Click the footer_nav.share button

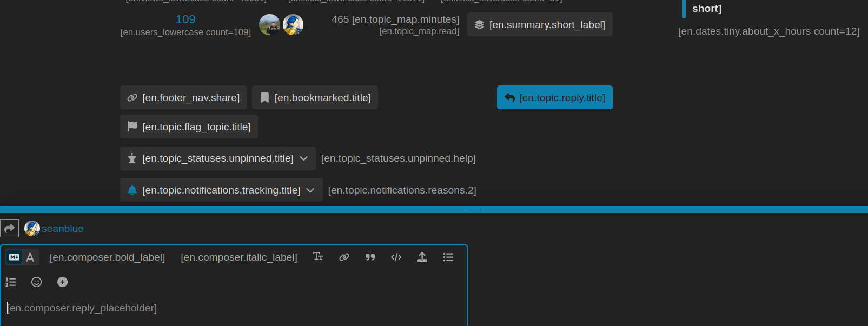point(183,98)
